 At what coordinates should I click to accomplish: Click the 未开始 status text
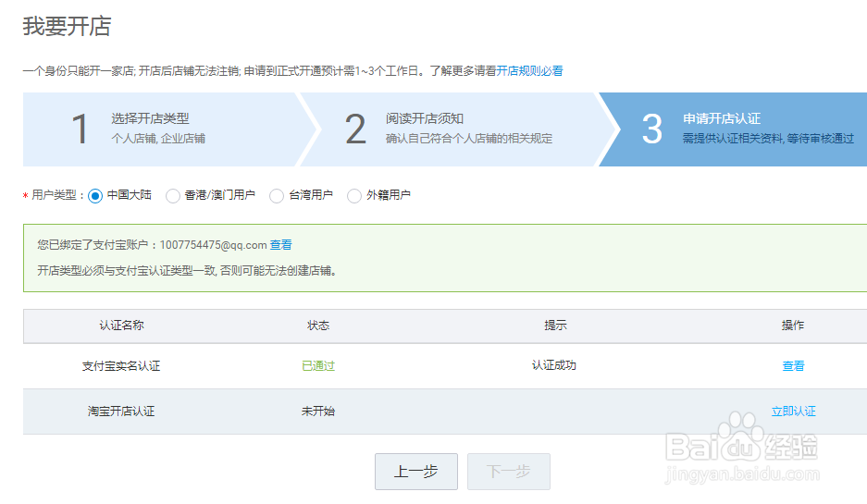tap(318, 412)
